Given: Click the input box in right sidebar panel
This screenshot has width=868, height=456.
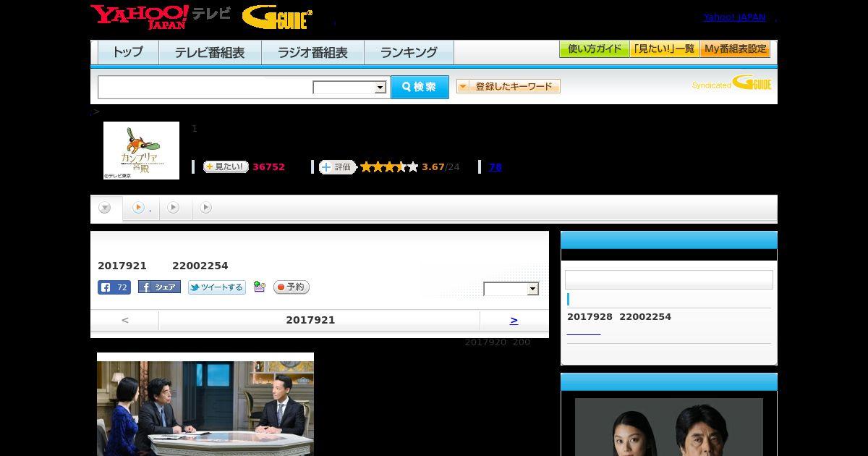Looking at the screenshot, I should point(669,279).
